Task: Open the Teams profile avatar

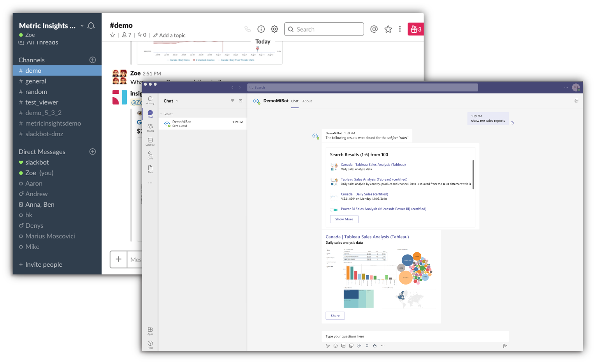Action: pyautogui.click(x=576, y=88)
